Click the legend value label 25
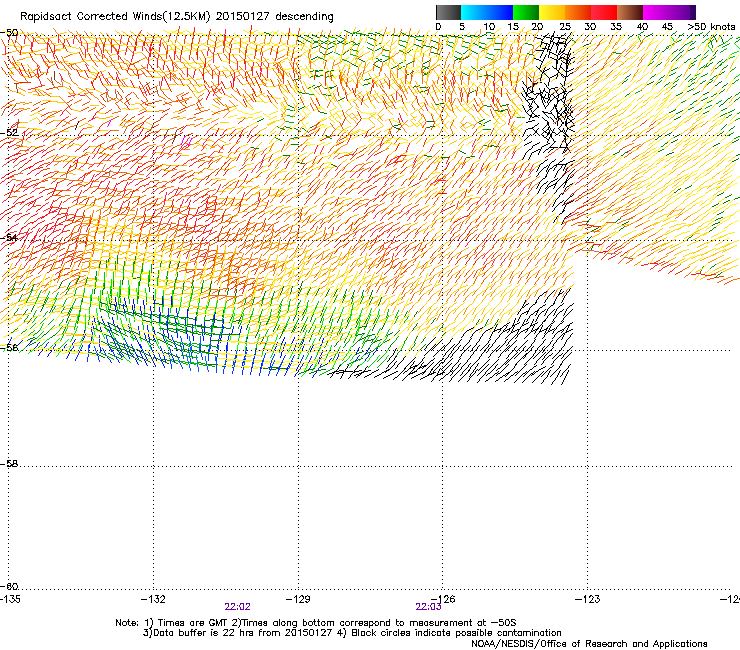 tap(565, 27)
